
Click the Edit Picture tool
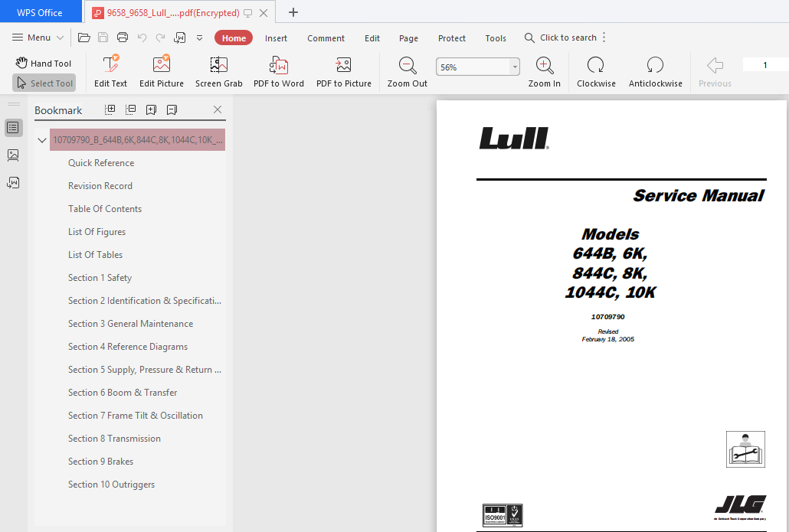[162, 71]
